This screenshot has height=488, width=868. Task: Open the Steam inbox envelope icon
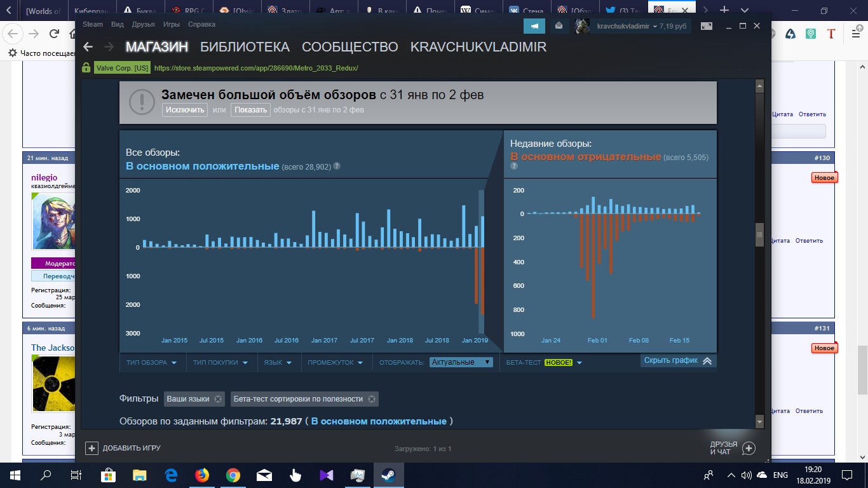[559, 26]
